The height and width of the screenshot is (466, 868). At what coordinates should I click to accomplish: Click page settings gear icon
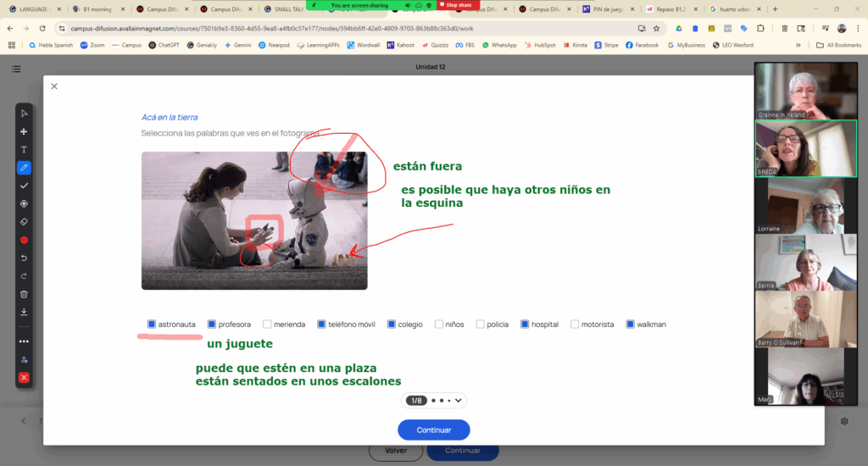(844, 421)
